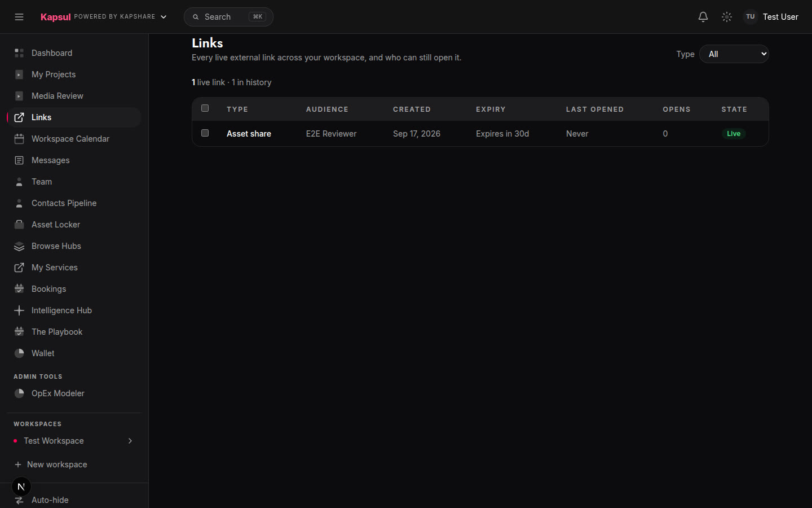Toggle the light/dark theme sun icon

[727, 17]
